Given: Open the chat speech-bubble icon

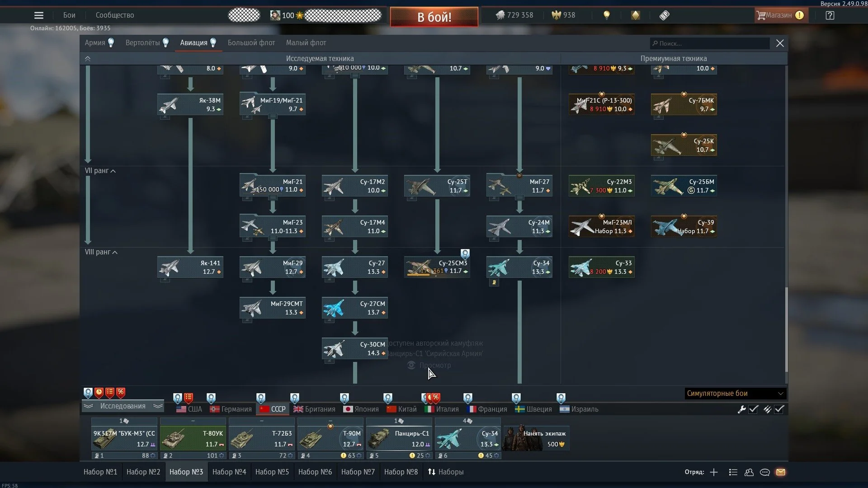Looking at the screenshot, I should point(765,472).
